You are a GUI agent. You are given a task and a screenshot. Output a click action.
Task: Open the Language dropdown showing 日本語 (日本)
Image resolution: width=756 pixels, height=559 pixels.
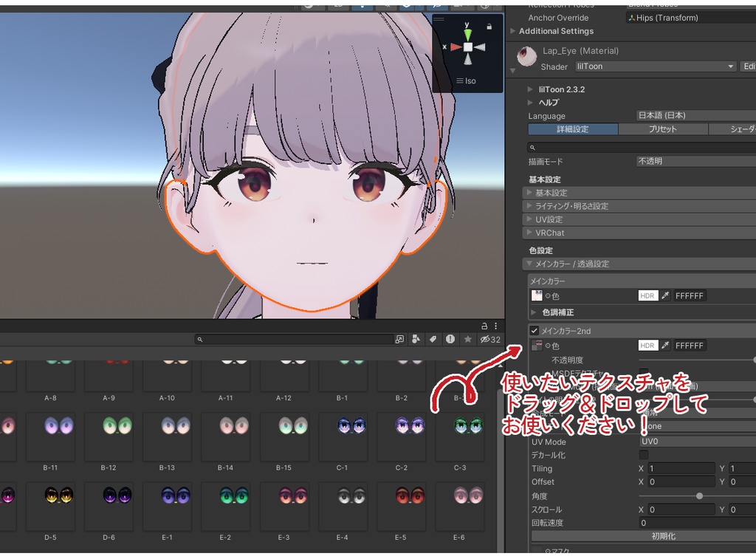click(696, 115)
